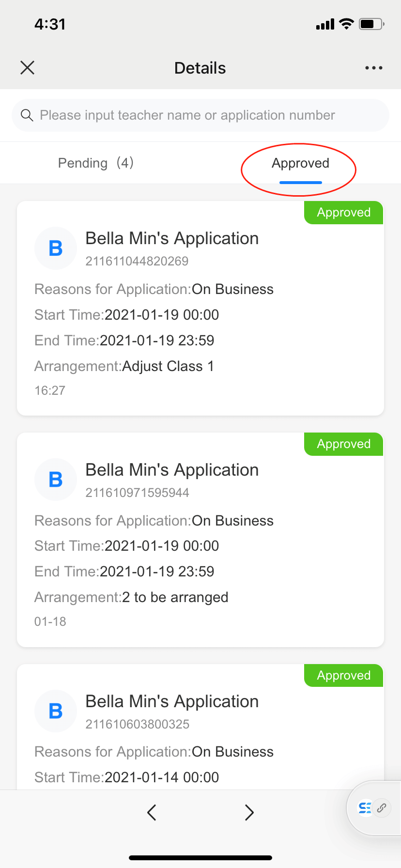Tap avatar B on application 211611044820269

click(x=56, y=248)
